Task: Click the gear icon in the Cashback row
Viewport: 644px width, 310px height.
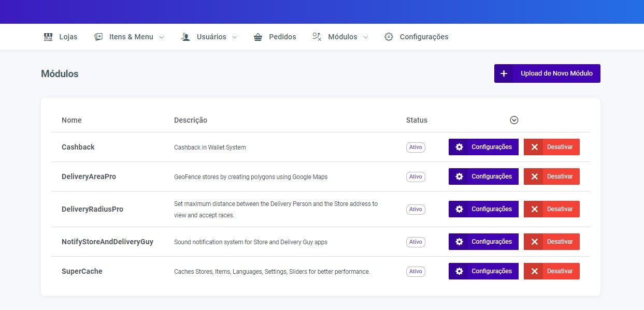Action: tap(459, 147)
